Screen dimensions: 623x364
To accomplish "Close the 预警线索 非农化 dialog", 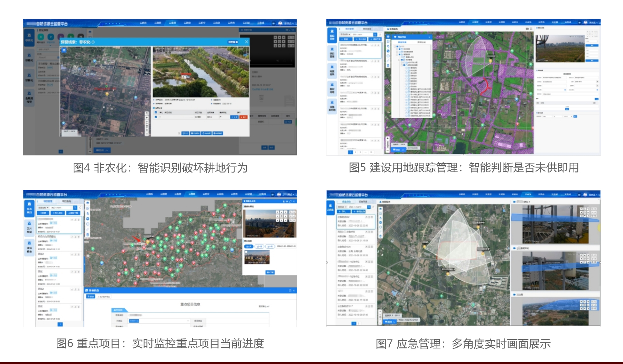I will pos(247,42).
